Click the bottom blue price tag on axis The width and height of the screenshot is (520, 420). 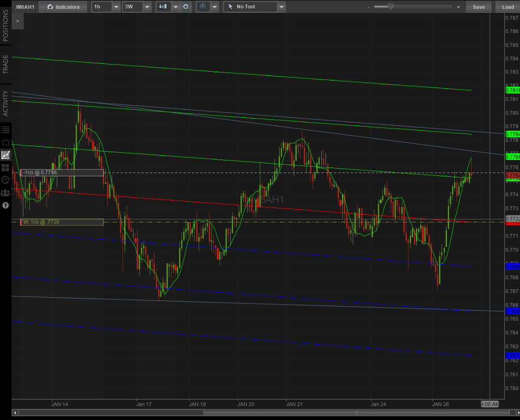[513, 356]
